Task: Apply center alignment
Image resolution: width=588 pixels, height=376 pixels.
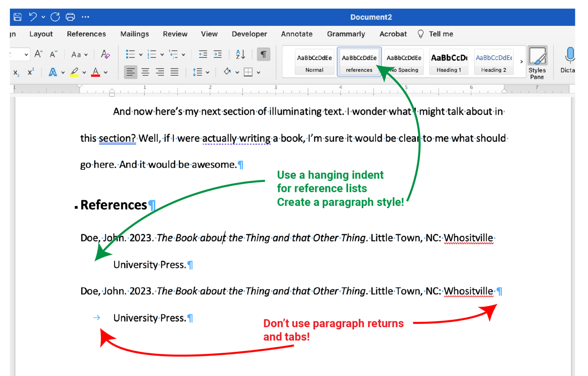Action: click(145, 72)
